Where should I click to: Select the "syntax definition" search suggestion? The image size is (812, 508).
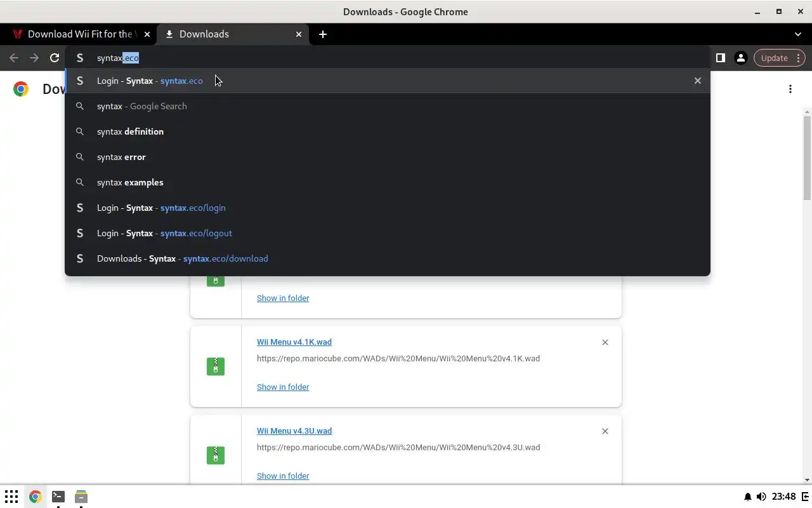tap(130, 131)
